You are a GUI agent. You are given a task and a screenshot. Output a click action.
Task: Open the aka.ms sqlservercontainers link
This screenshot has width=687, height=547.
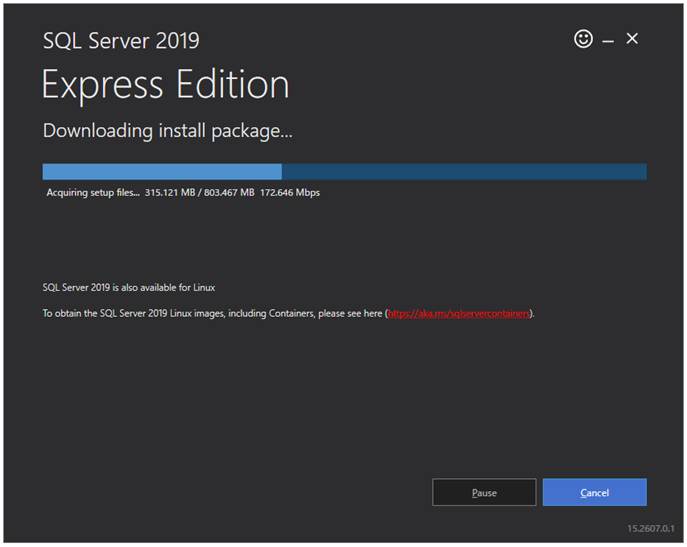click(459, 313)
